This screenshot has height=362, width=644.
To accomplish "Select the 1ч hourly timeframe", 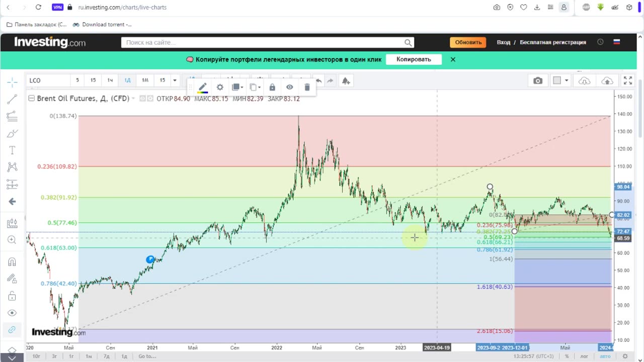I will pos(110,80).
